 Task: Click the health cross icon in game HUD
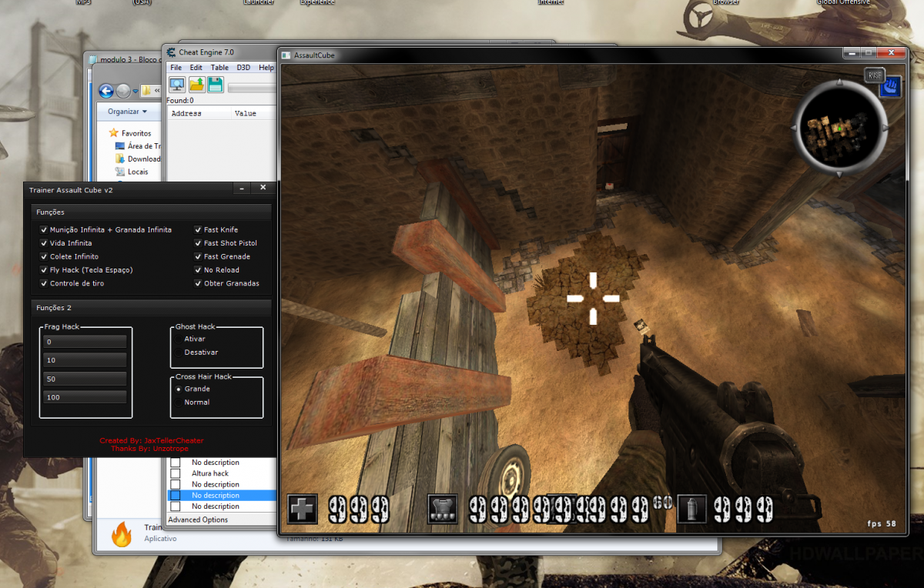click(x=303, y=509)
